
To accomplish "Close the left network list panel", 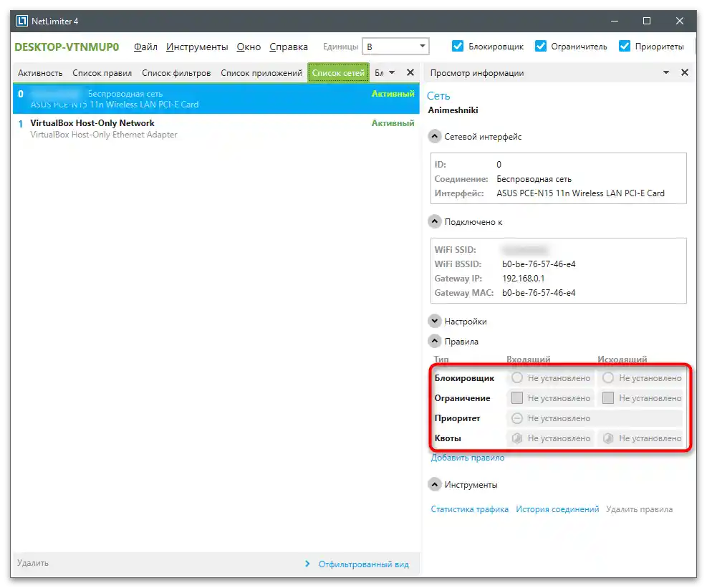I will coord(410,72).
